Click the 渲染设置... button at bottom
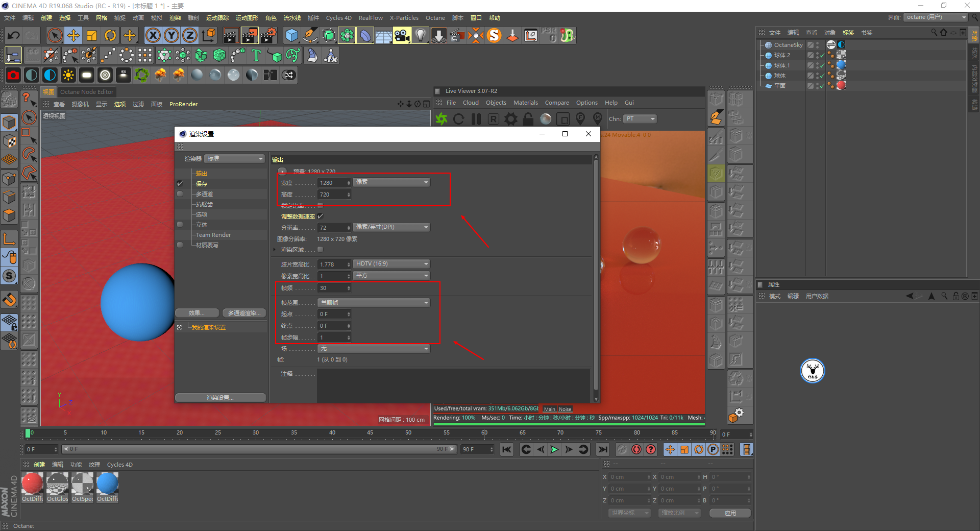The width and height of the screenshot is (980, 531). point(220,398)
